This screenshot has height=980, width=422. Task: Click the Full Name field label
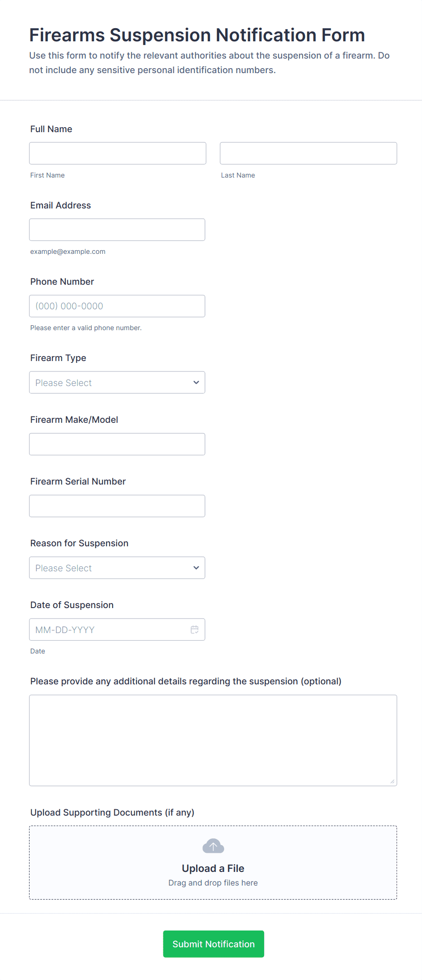pos(51,129)
